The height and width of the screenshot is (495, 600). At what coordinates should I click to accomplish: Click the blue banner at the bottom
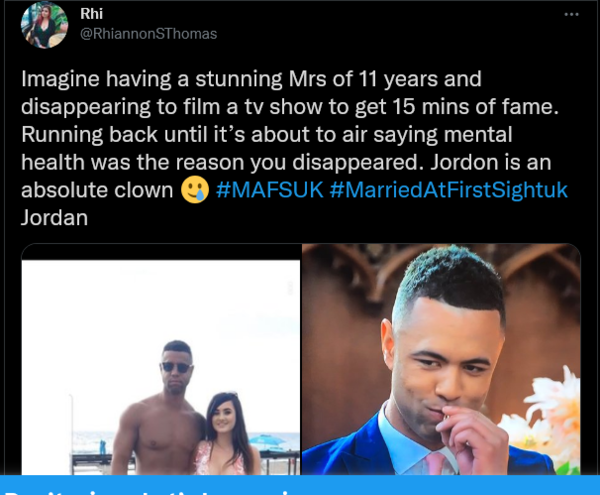[300, 485]
